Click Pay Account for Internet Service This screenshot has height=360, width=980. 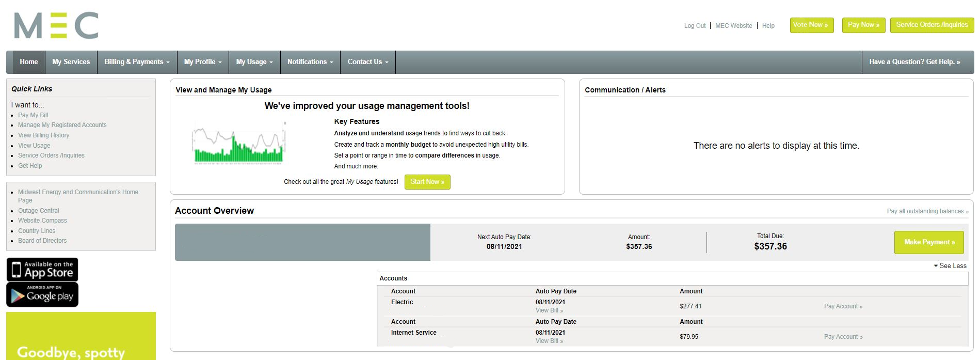[843, 337]
